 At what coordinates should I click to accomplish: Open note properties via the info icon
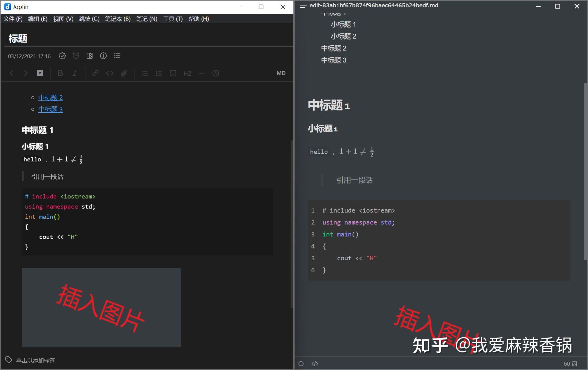coord(103,56)
